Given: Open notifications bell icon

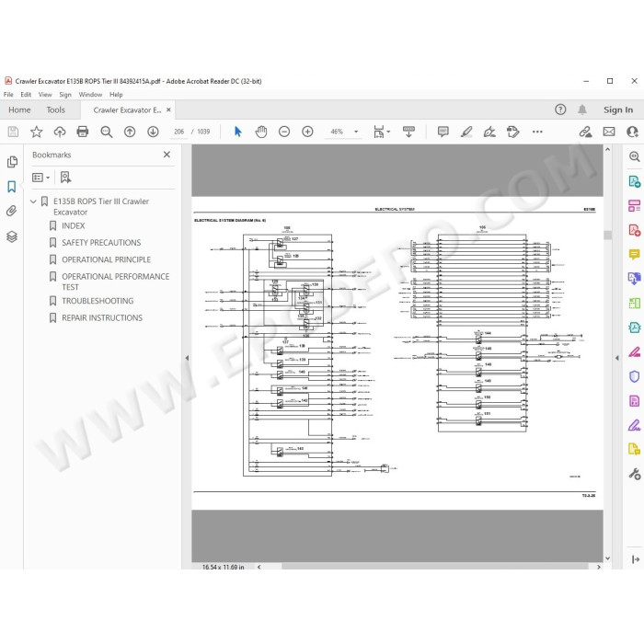Looking at the screenshot, I should pos(582,109).
